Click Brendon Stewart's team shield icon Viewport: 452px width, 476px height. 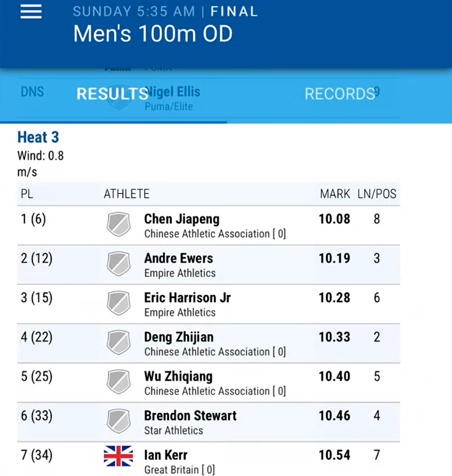click(119, 421)
